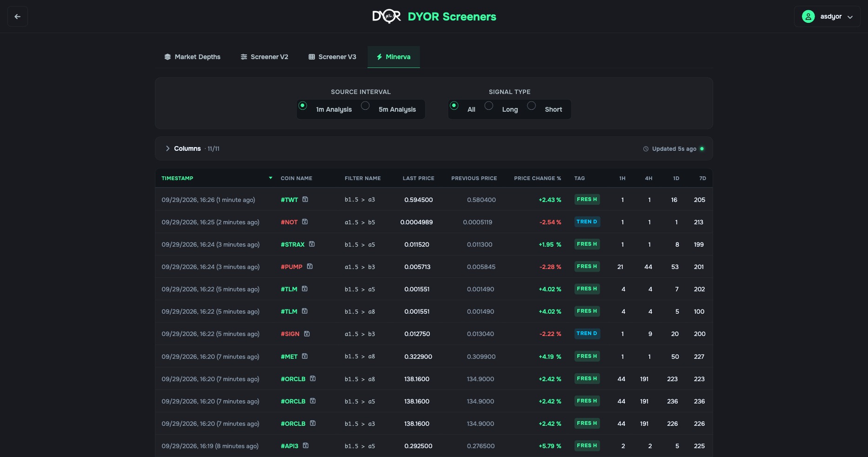Click the Last Price column header

pos(418,178)
